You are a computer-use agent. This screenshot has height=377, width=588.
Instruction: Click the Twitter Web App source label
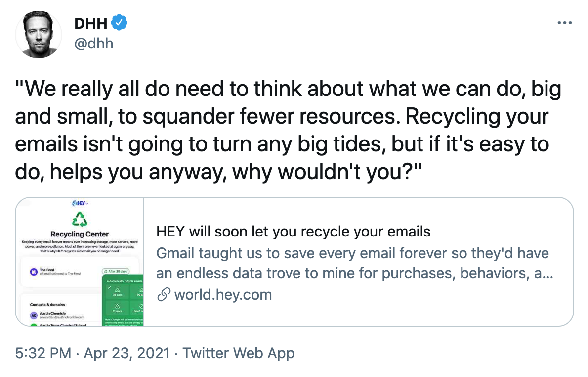click(239, 353)
